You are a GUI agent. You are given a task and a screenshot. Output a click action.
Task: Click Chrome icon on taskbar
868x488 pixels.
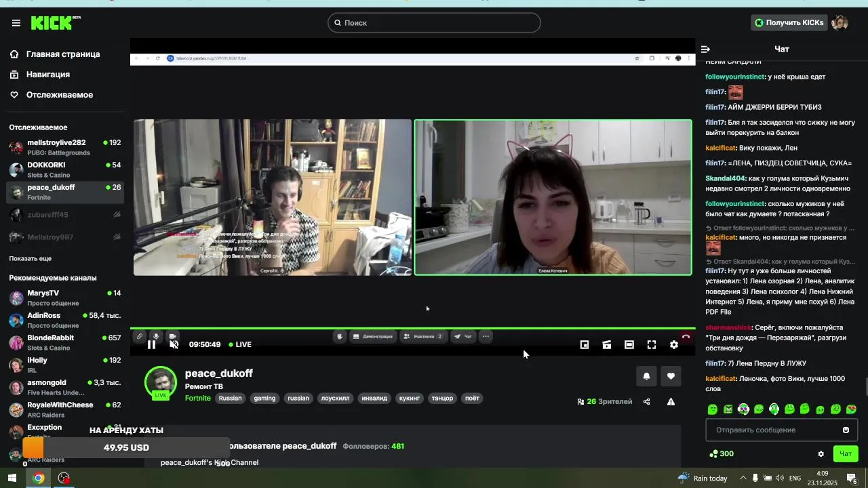click(x=38, y=478)
